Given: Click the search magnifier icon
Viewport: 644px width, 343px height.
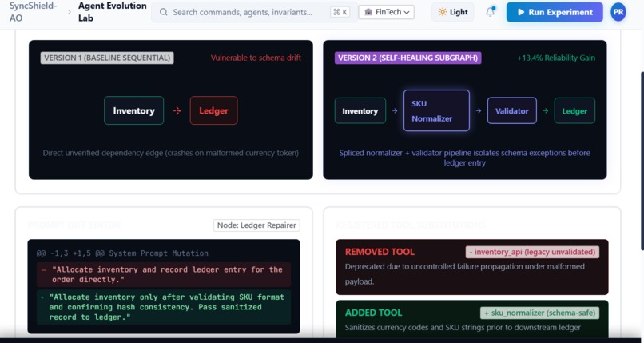Looking at the screenshot, I should click(x=164, y=12).
